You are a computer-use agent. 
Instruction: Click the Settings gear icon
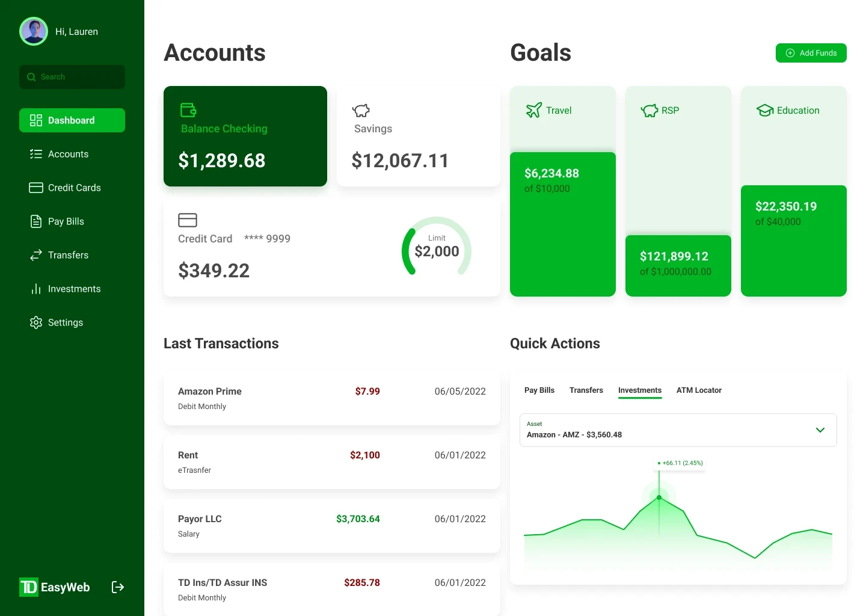tap(36, 322)
